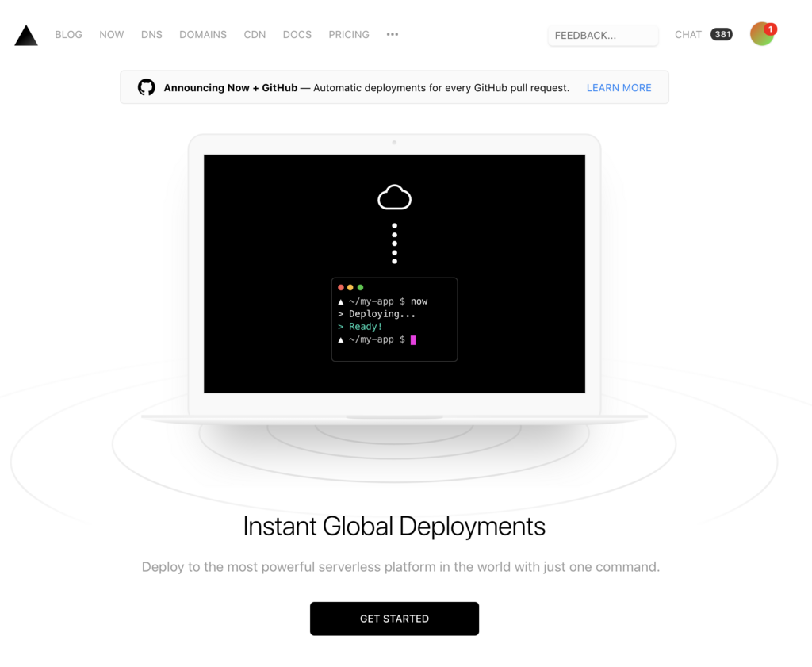The width and height of the screenshot is (812, 667).
Task: Click the Announcing Now + GitHub text
Action: point(231,88)
